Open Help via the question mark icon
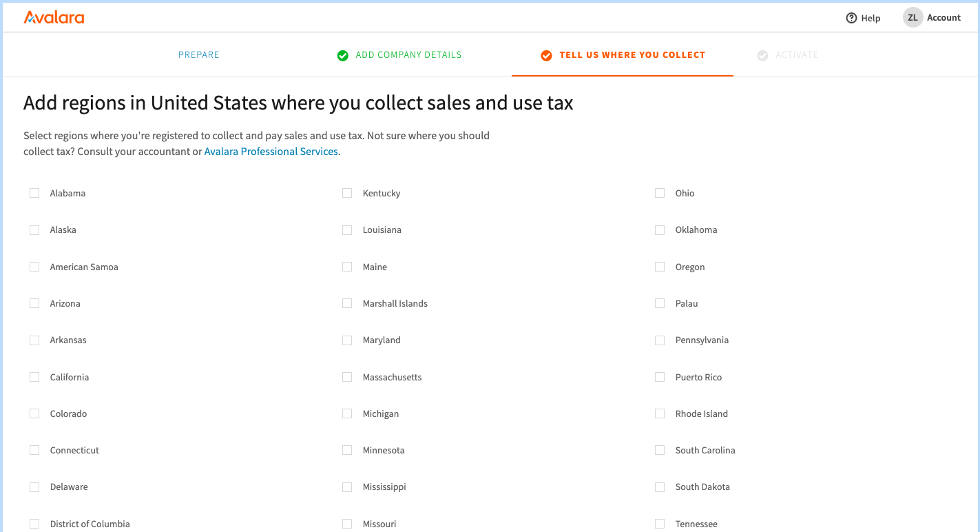This screenshot has height=532, width=980. tap(853, 18)
